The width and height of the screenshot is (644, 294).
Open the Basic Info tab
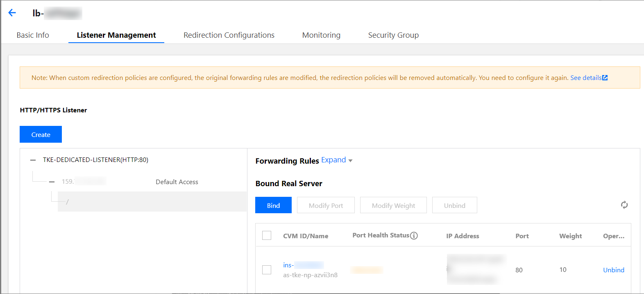click(x=33, y=35)
